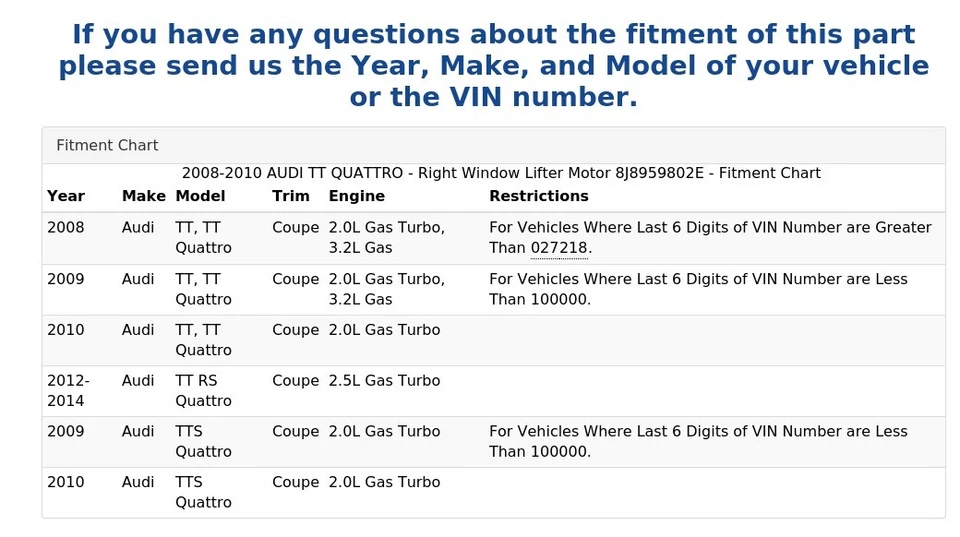The image size is (960, 537).
Task: Click the 2009 TT row's engine cell
Action: [x=386, y=289]
